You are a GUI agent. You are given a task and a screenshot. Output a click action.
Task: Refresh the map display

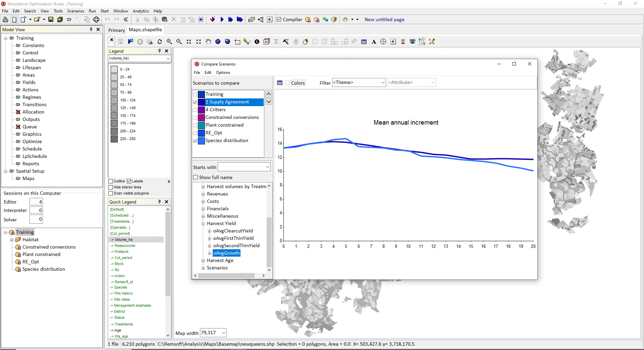pos(160,41)
